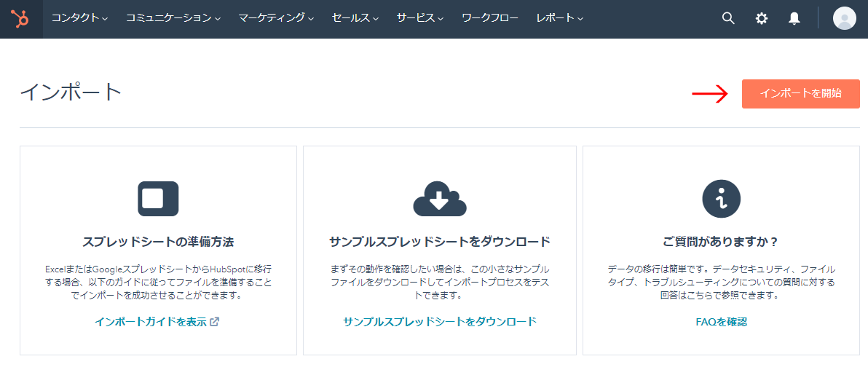Open the user avatar menu
868x367 pixels.
pos(844,18)
